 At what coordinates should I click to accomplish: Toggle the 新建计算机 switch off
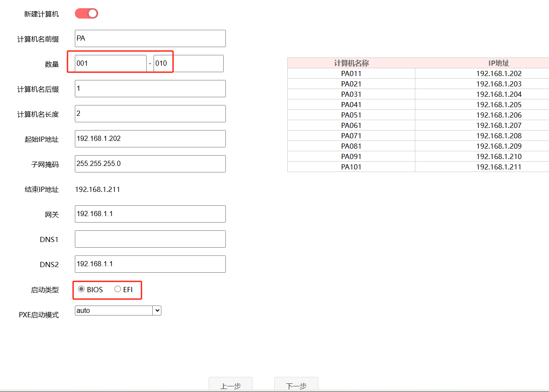87,13
